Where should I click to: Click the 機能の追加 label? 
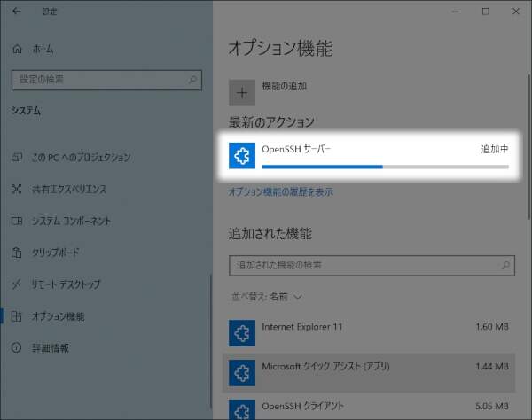click(x=285, y=86)
